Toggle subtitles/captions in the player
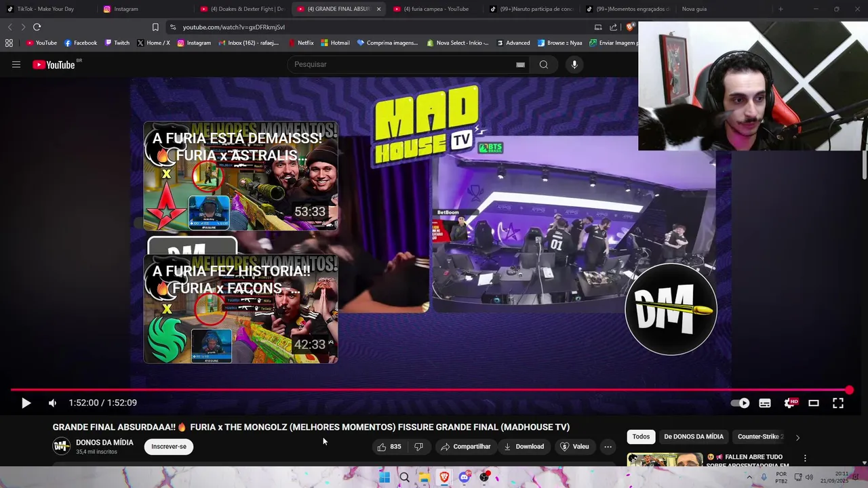The height and width of the screenshot is (488, 868). 765,403
